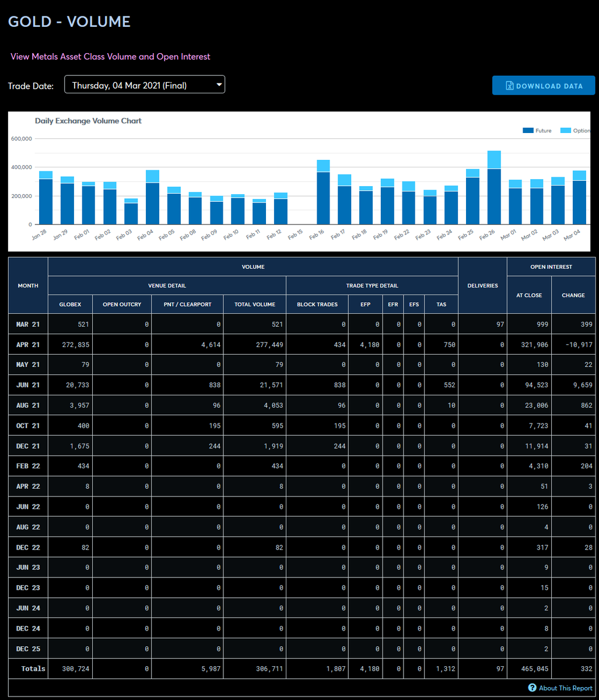Image resolution: width=599 pixels, height=700 pixels.
Task: Click the 7,723 at close value
Action: 538,426
